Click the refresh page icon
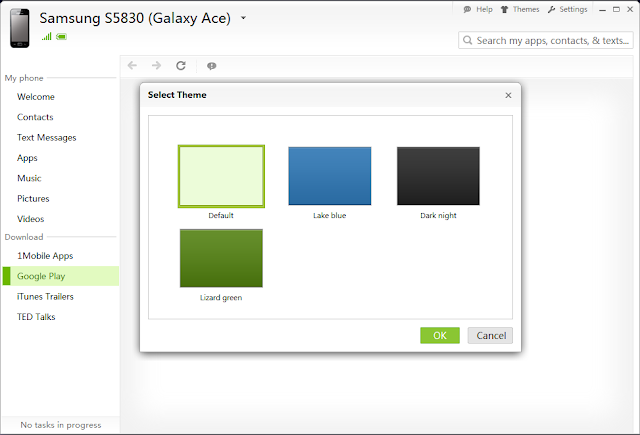 pos(181,65)
